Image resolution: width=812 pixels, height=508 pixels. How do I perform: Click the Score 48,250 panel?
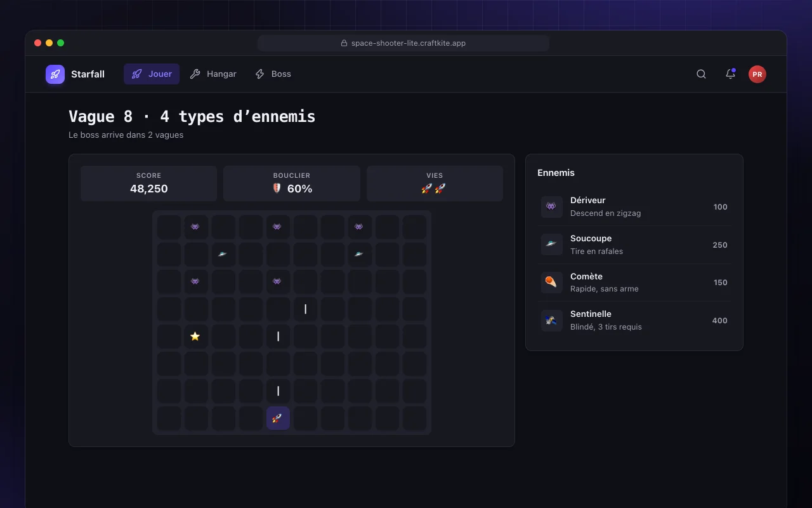tap(148, 184)
